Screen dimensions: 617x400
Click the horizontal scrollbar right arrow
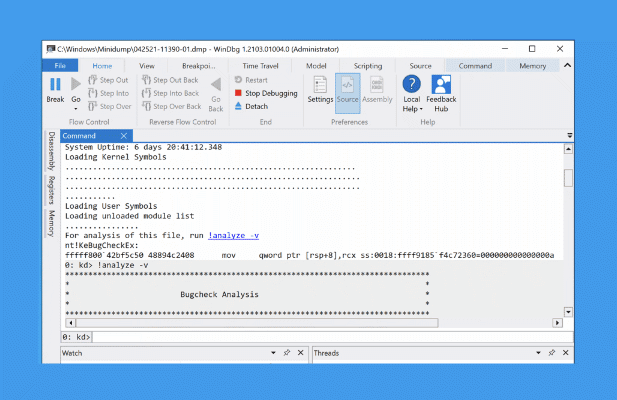click(x=557, y=323)
